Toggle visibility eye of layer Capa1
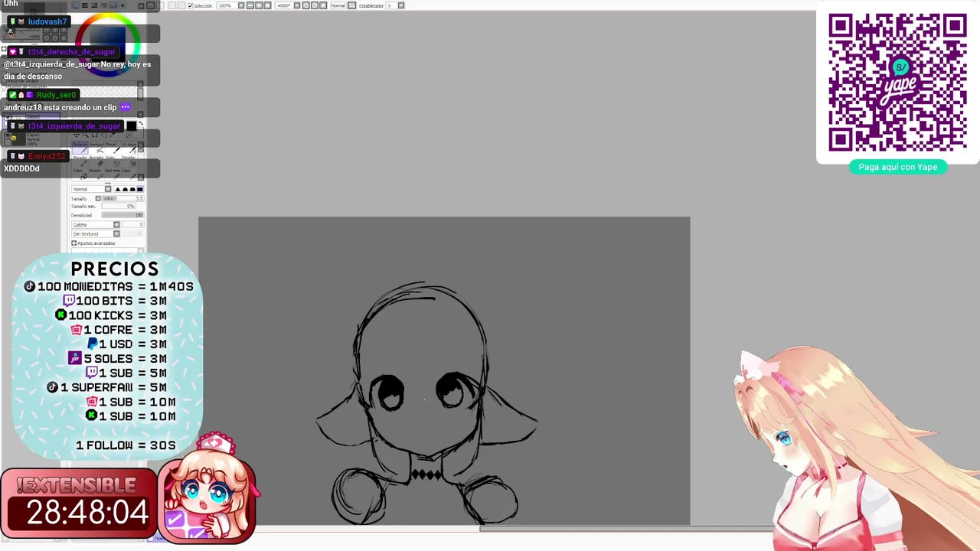The image size is (980, 551). 8,135
